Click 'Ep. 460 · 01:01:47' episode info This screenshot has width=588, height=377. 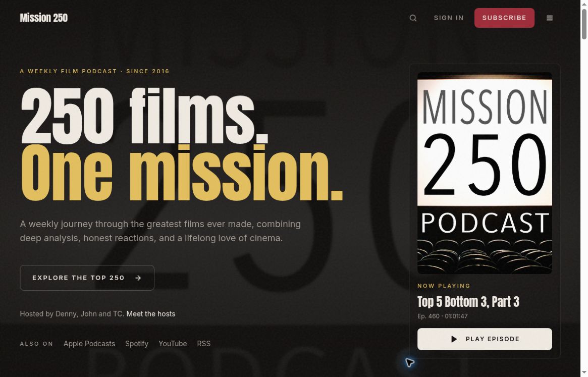(x=443, y=316)
